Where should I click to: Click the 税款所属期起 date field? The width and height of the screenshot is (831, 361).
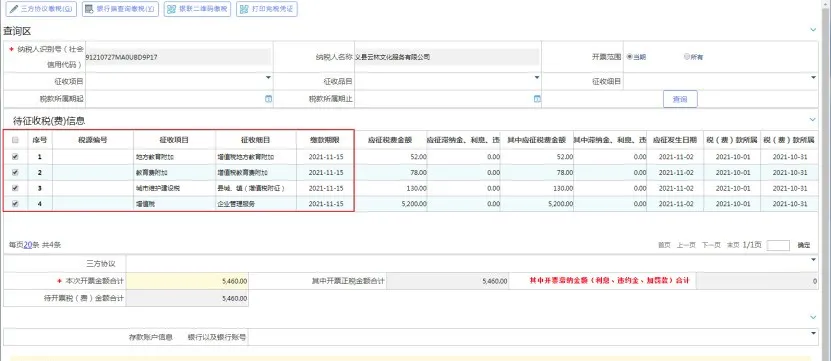[180, 99]
